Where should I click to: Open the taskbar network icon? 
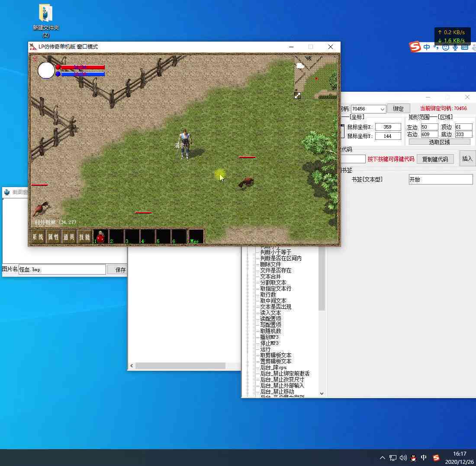pos(393,457)
